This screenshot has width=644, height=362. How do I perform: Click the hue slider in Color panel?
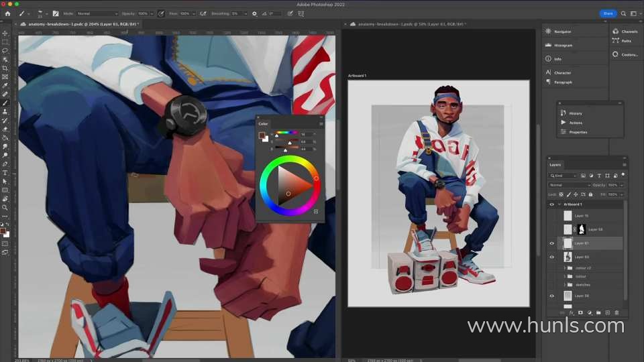[x=286, y=133]
